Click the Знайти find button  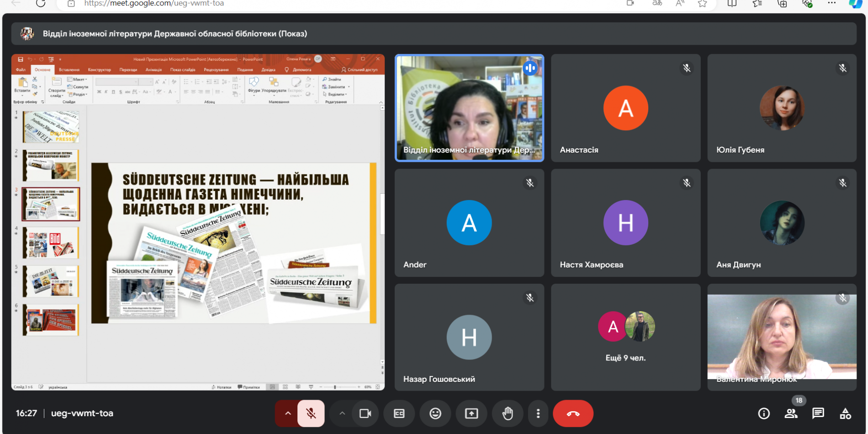332,79
